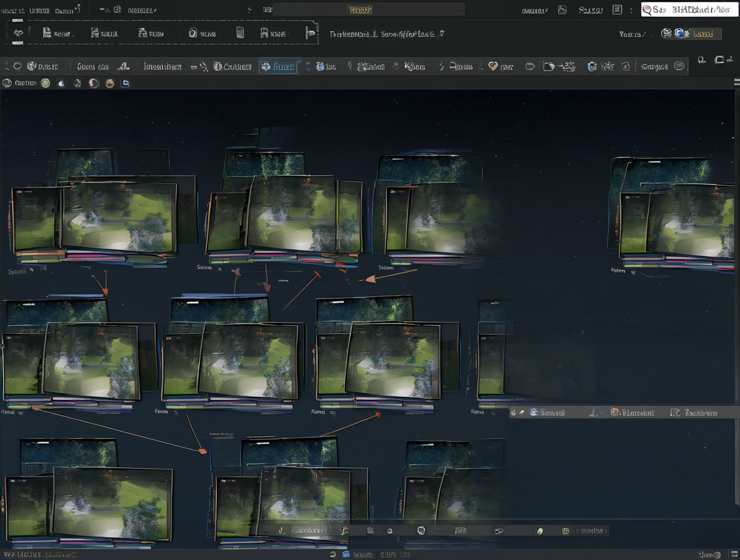The image size is (740, 560).
Task: Click the magnifier icon right of the node toolbar
Action: click(x=702, y=60)
